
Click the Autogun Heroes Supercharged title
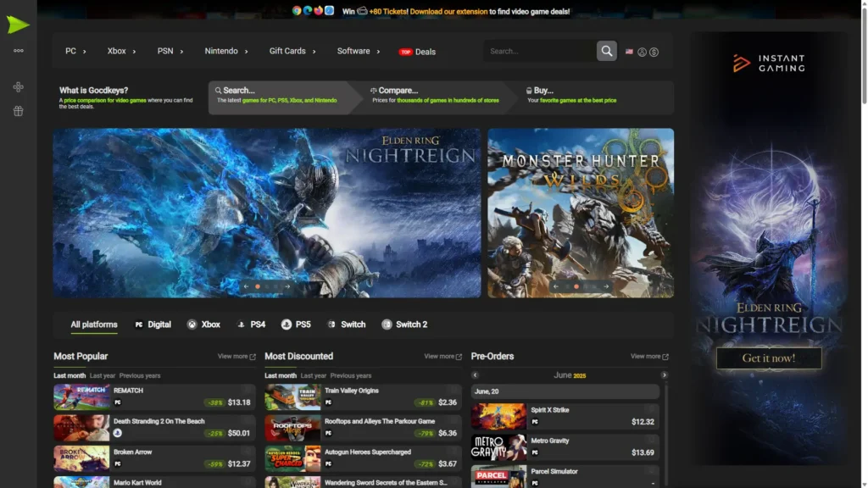368,452
